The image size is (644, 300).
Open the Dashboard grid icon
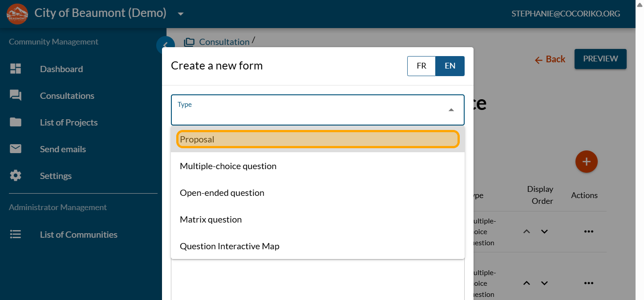pos(16,69)
